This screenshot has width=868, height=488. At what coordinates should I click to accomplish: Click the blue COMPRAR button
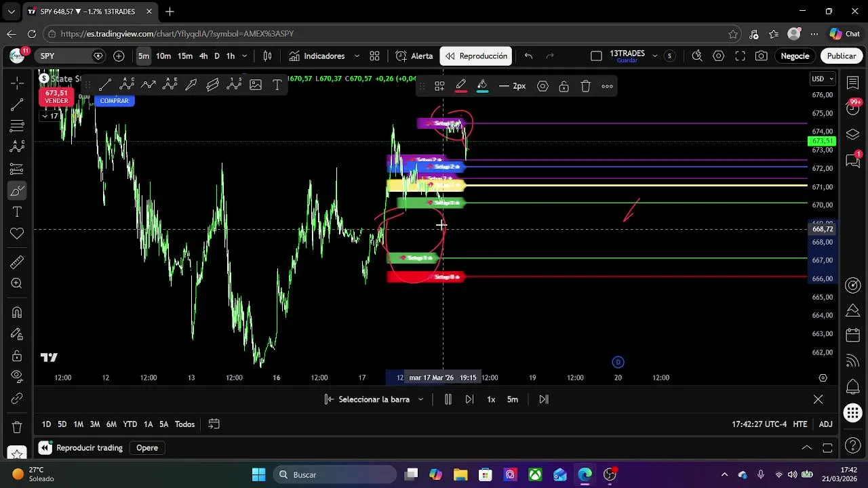[114, 100]
